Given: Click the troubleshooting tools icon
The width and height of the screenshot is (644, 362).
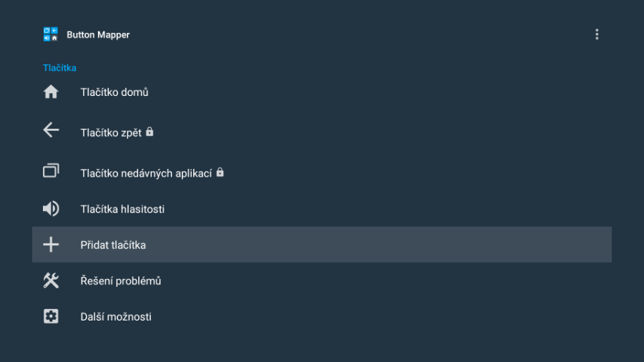Looking at the screenshot, I should click(x=51, y=280).
